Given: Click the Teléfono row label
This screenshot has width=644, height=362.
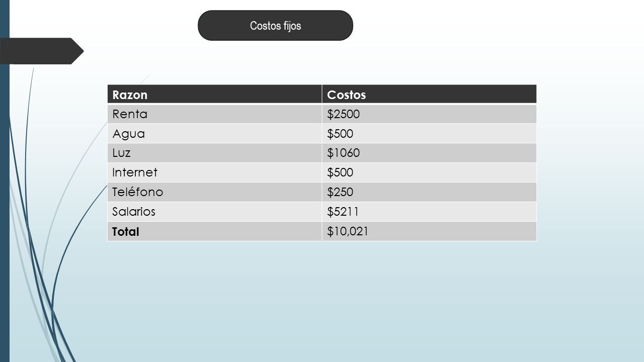Looking at the screenshot, I should click(x=214, y=192).
